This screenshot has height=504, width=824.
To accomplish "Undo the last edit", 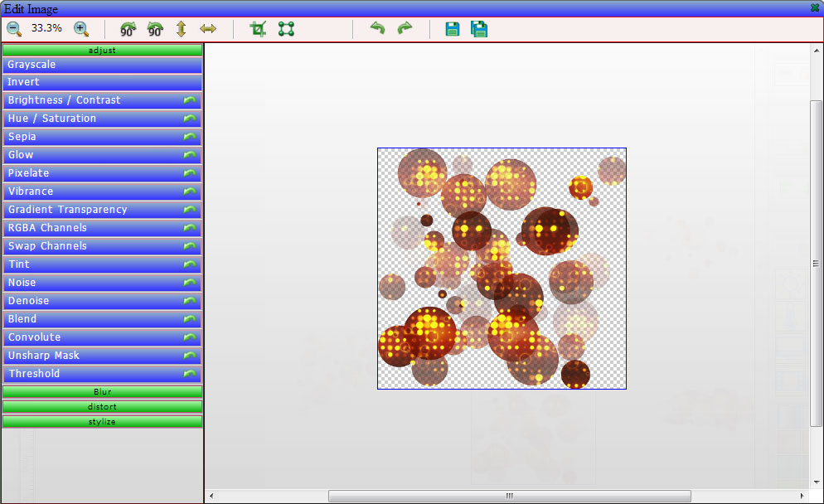I will tap(377, 29).
